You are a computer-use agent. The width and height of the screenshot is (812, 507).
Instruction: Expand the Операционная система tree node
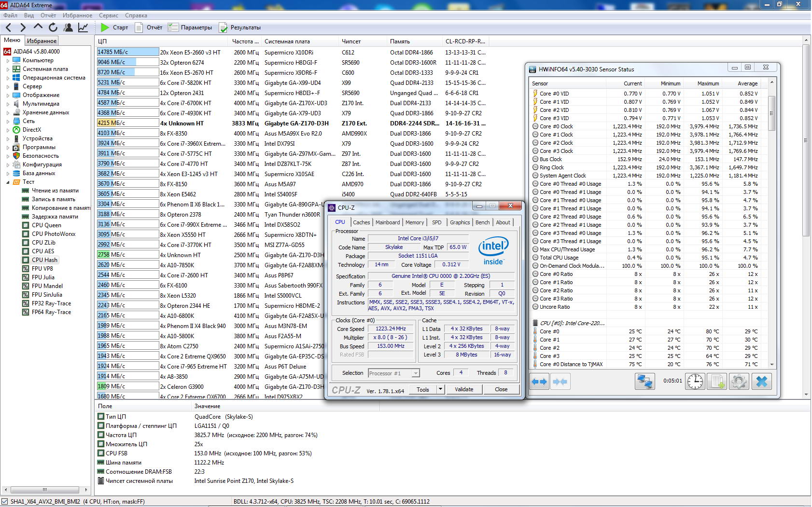[x=8, y=78]
